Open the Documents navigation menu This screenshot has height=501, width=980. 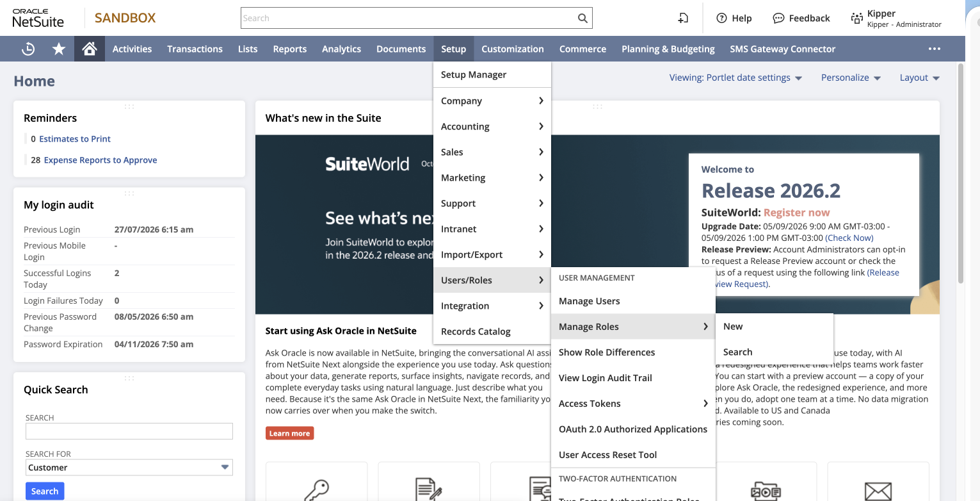401,49
